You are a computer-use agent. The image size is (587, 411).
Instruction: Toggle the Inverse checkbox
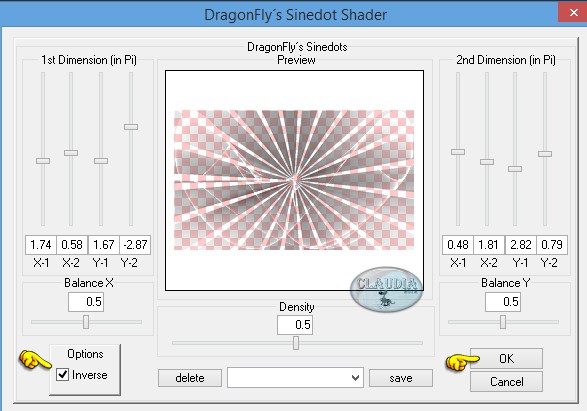point(62,374)
